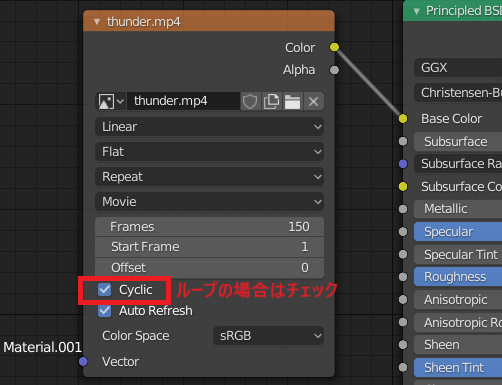Unlink image with the X icon
Image resolution: width=502 pixels, height=385 pixels.
(x=313, y=101)
